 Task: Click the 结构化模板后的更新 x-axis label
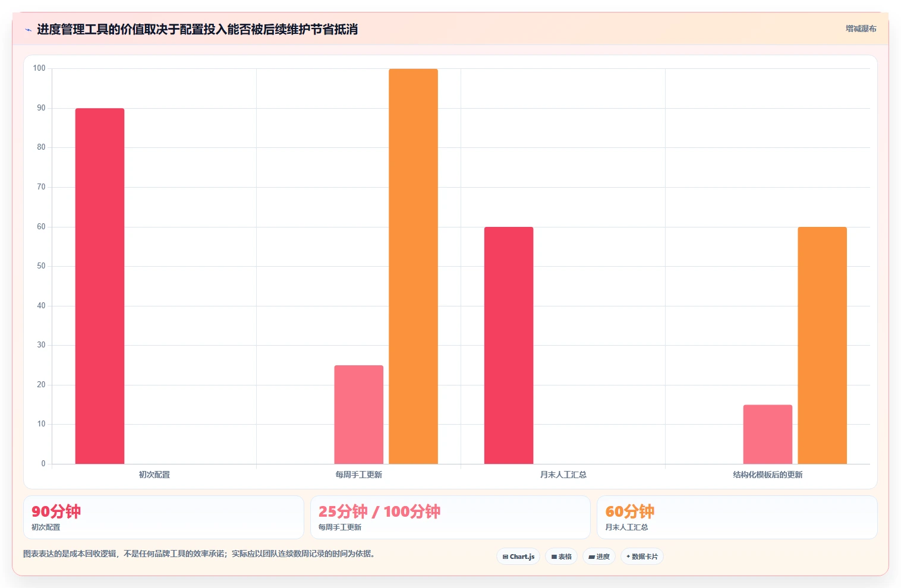768,475
